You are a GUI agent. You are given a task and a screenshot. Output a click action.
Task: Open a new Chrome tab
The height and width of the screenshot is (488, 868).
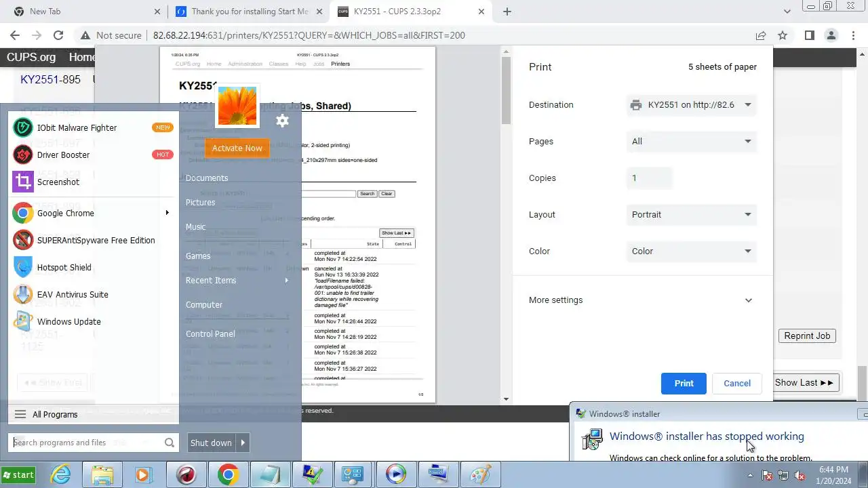tap(507, 12)
